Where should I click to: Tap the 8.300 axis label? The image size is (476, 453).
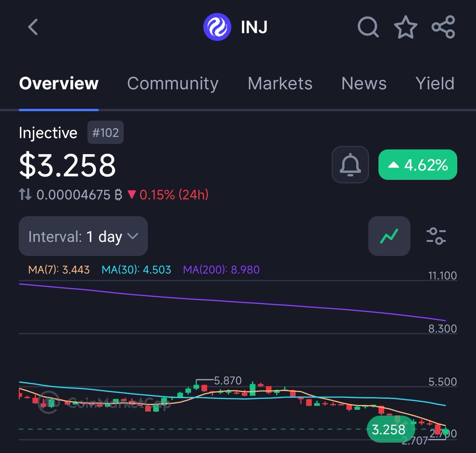point(442,328)
